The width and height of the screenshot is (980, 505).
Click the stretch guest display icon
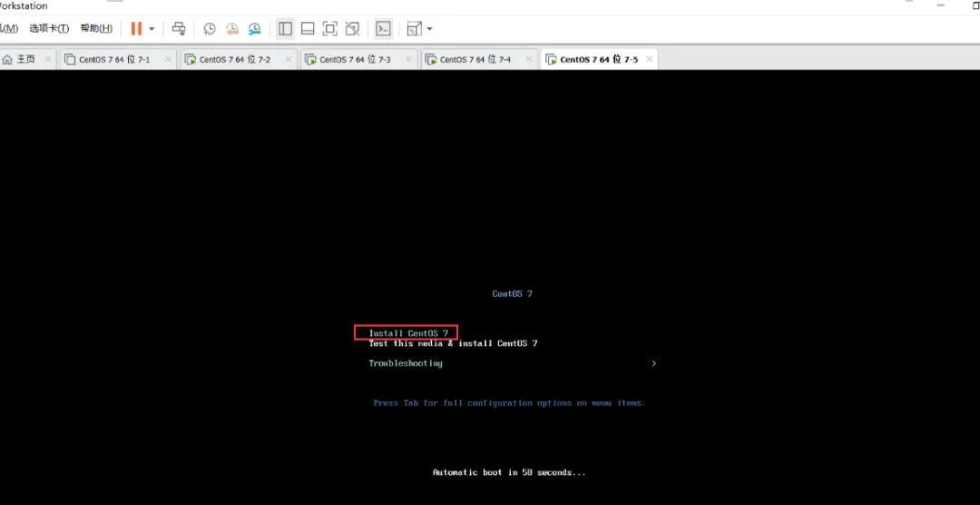point(414,29)
